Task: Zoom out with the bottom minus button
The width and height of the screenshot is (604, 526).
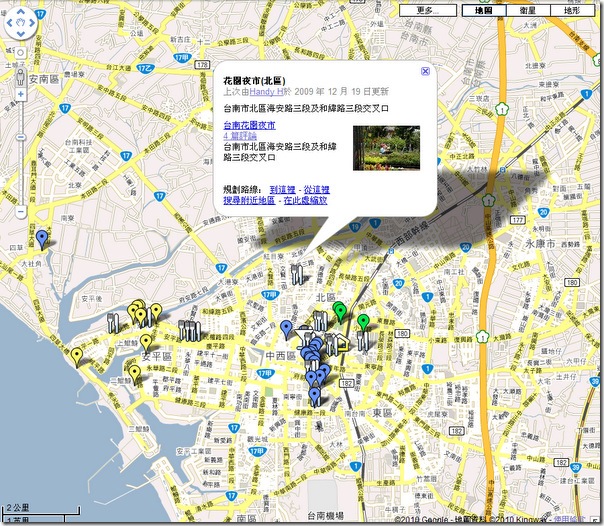Action: [x=20, y=211]
